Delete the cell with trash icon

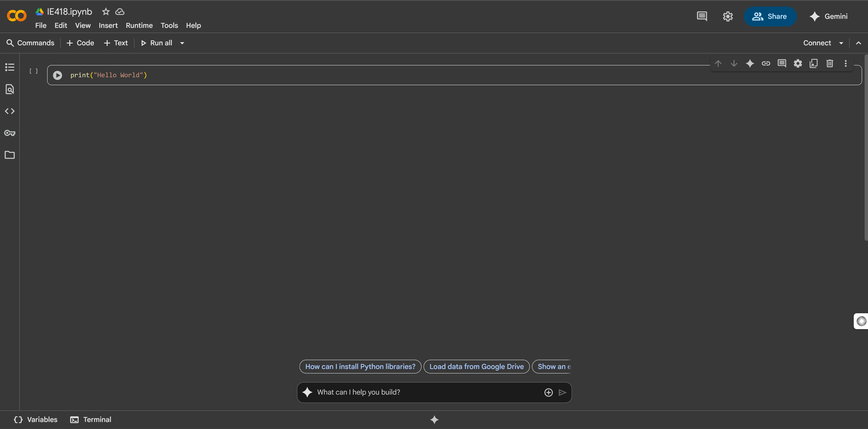coord(830,63)
